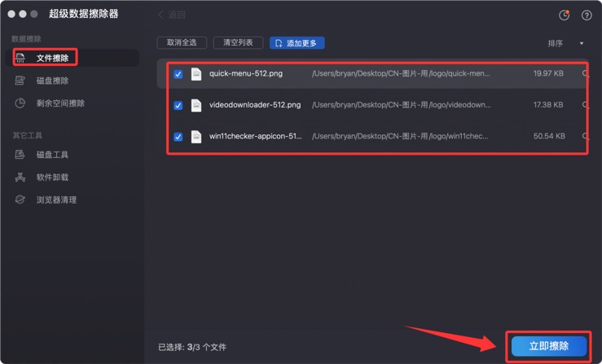Viewport: 602px width, 364px height.
Task: Go back using the 返回 chevron
Action: coord(160,15)
